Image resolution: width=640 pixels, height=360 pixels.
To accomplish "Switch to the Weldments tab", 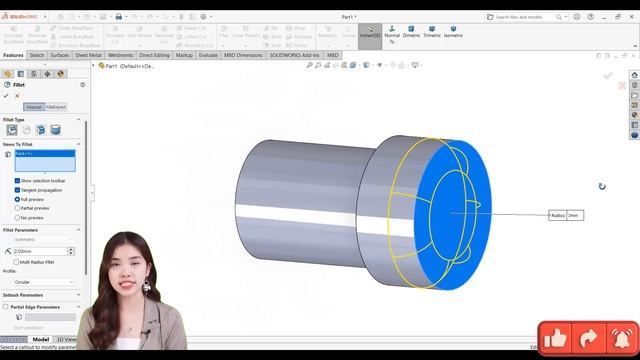I will [x=120, y=55].
